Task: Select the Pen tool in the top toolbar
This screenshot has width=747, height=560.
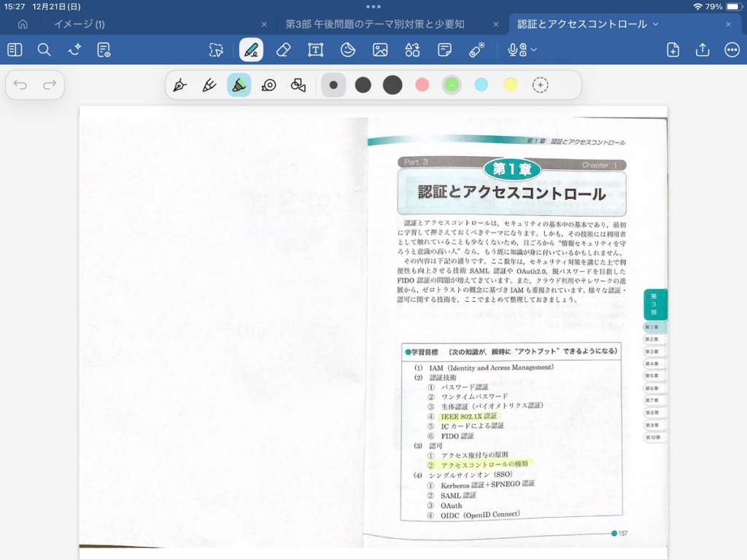Action: (251, 50)
